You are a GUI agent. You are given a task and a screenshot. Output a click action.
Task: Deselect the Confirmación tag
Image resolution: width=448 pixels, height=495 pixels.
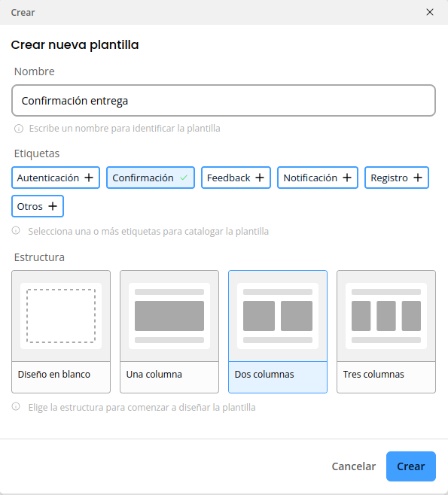click(151, 178)
